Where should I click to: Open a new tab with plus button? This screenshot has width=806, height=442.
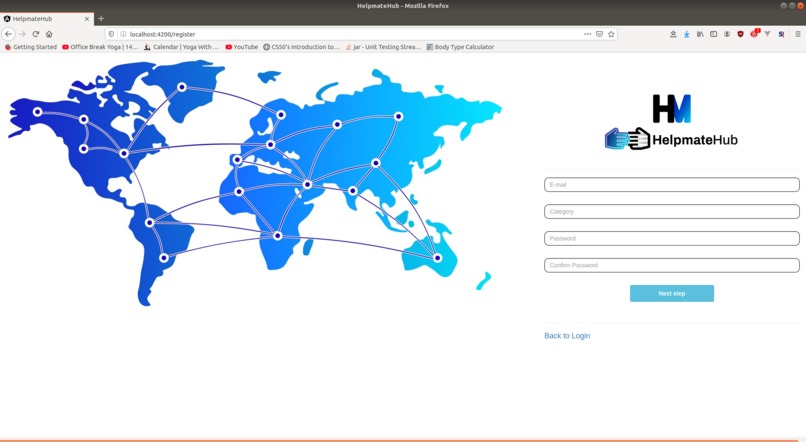101,19
